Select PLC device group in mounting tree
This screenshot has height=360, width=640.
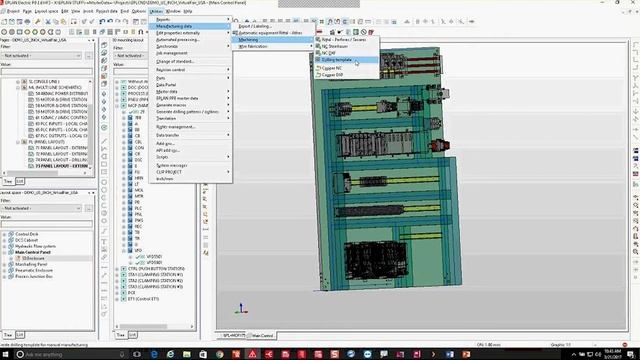point(138,208)
